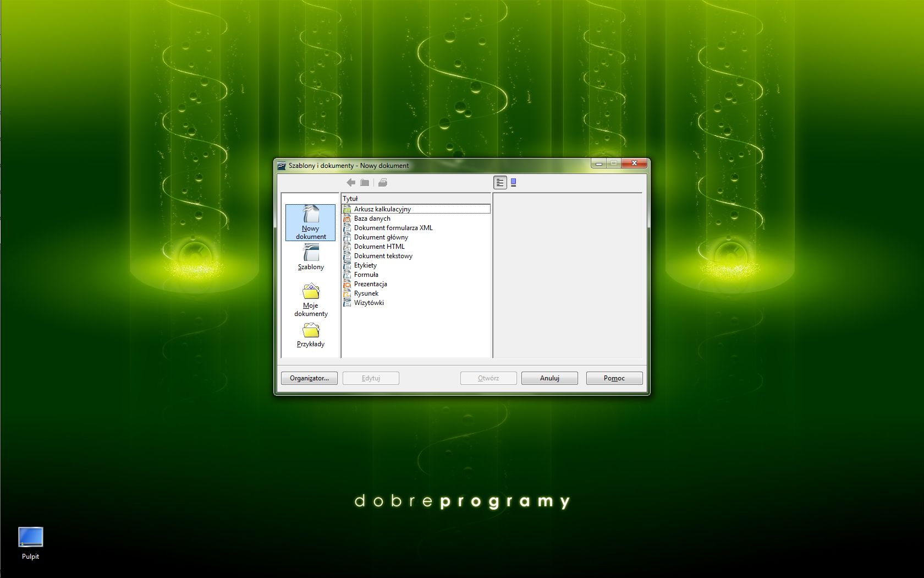Click the Prezentacja presentation icon
Viewport: 924px width, 578px height.
coord(347,284)
